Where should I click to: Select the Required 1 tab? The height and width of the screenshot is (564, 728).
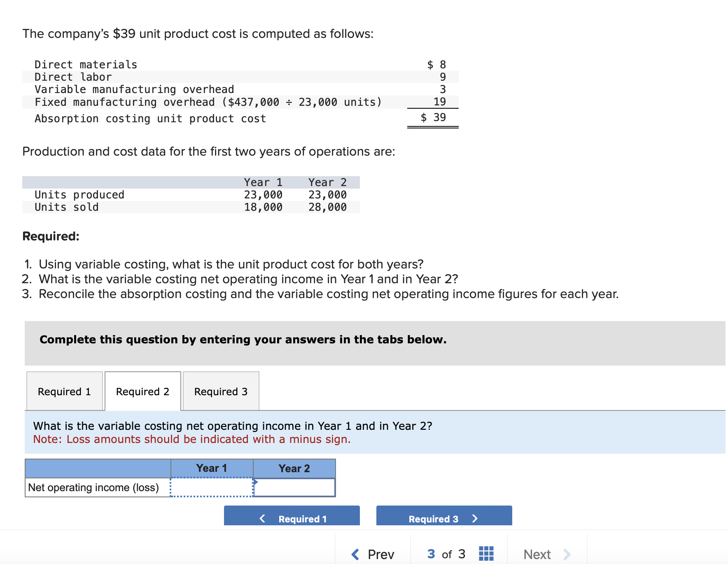[64, 392]
